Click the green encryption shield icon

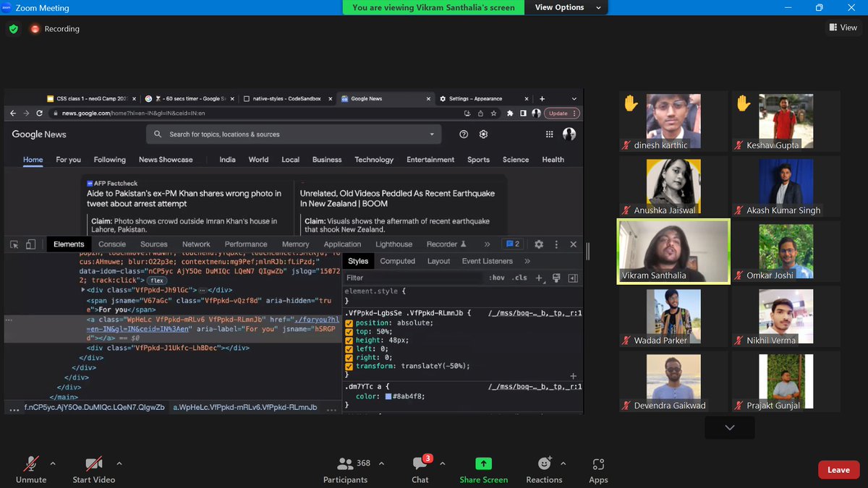pos(13,29)
